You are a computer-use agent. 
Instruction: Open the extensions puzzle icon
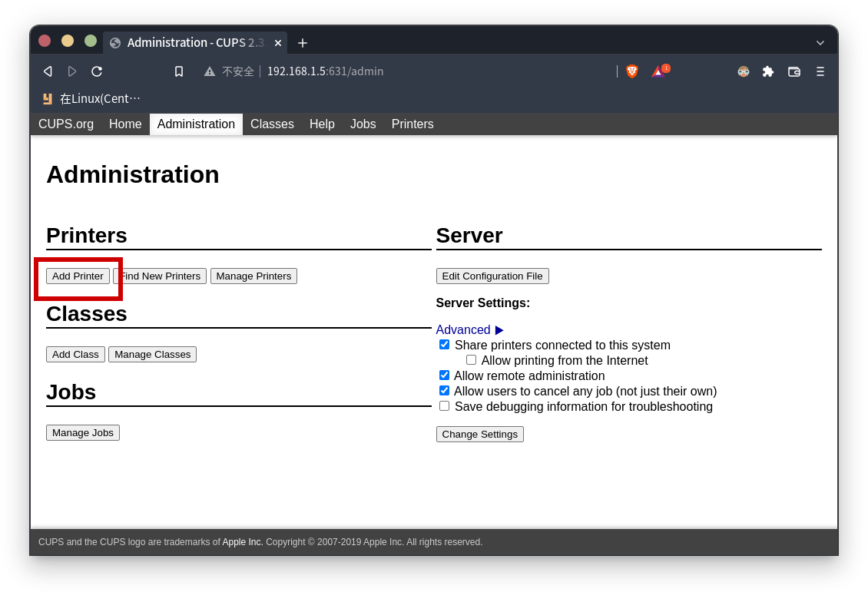pyautogui.click(x=768, y=71)
